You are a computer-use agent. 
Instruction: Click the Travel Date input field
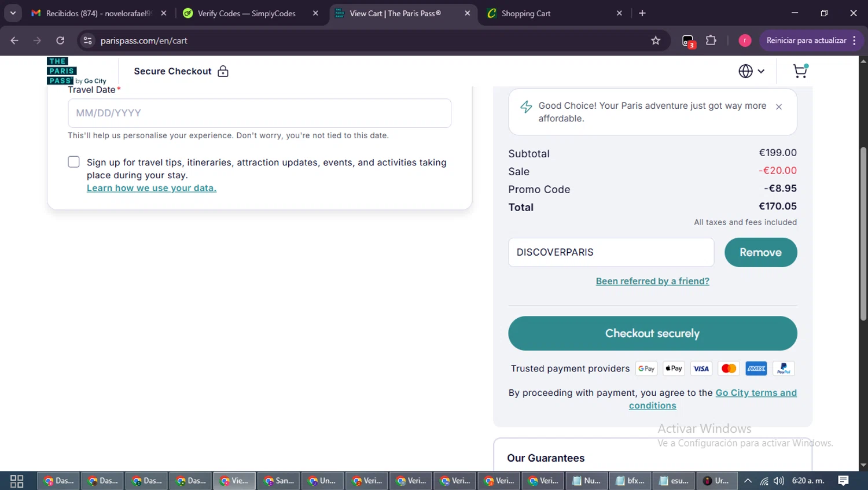pyautogui.click(x=259, y=113)
